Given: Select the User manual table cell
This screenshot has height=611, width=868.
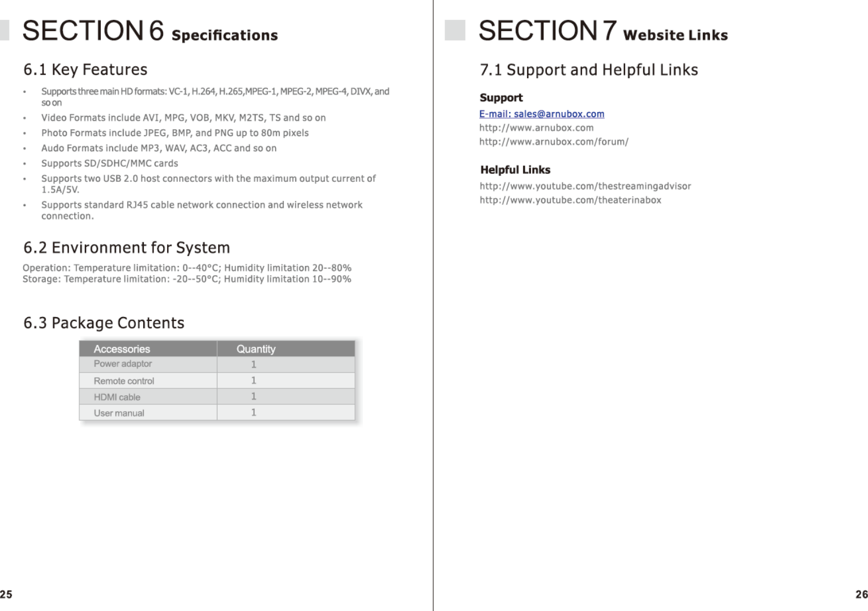Looking at the screenshot, I should (x=119, y=413).
